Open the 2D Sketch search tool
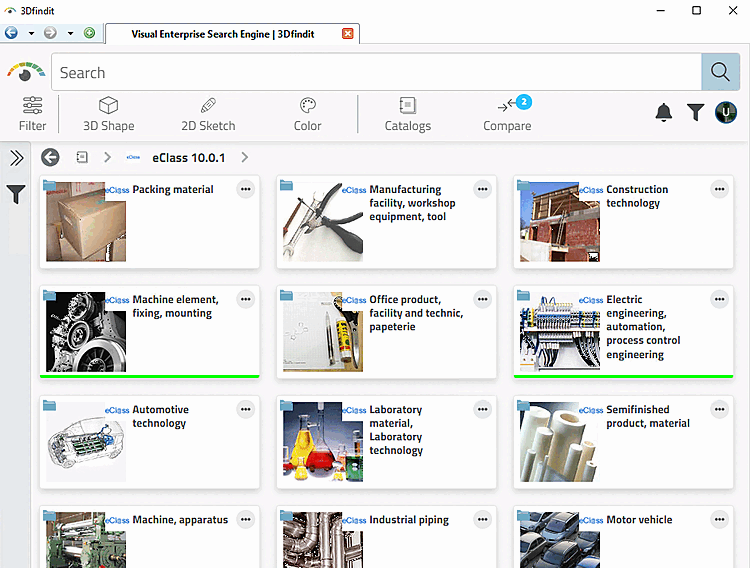This screenshot has width=750, height=568. (x=208, y=114)
